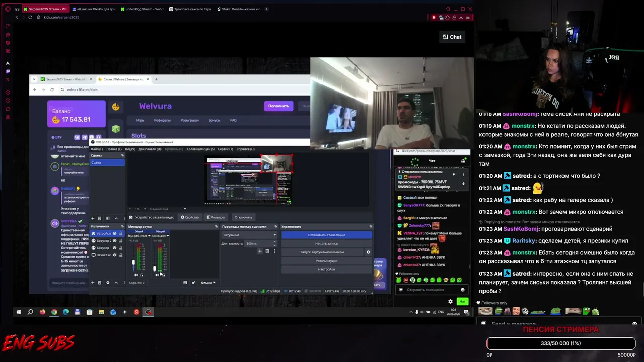644x362 pixels.
Task: Reload the kick.com page
Action: click(30, 17)
